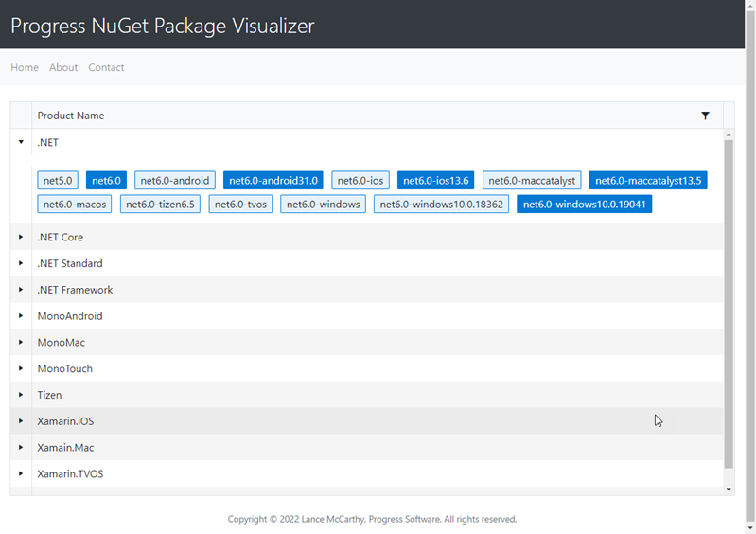Select the net6.0-android chip
Screen dimensions: 756x534
click(175, 181)
